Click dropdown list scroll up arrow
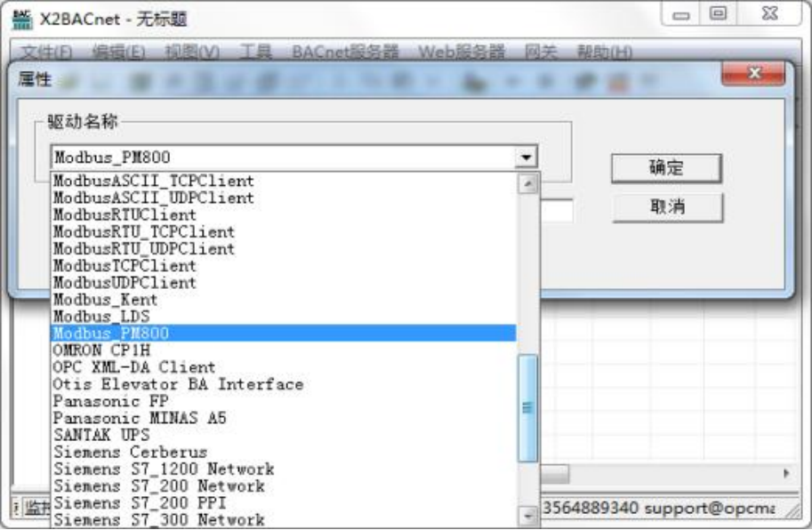 click(x=527, y=184)
